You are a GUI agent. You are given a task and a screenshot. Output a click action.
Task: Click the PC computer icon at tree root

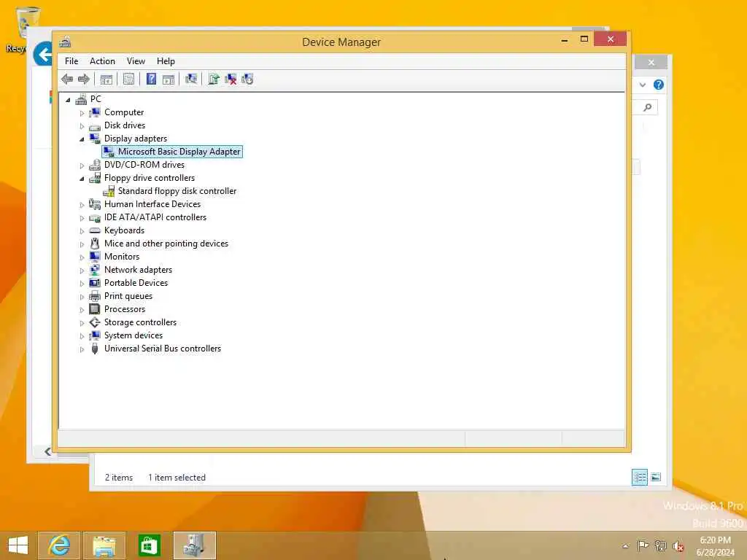(x=81, y=99)
